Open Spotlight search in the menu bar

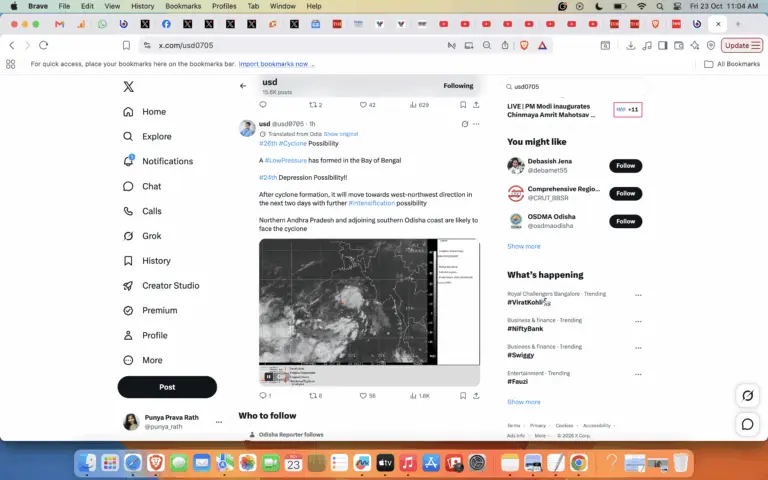660,6
